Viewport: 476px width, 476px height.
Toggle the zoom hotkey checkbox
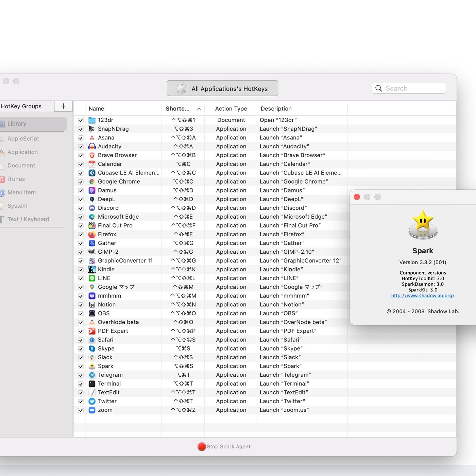click(x=81, y=410)
